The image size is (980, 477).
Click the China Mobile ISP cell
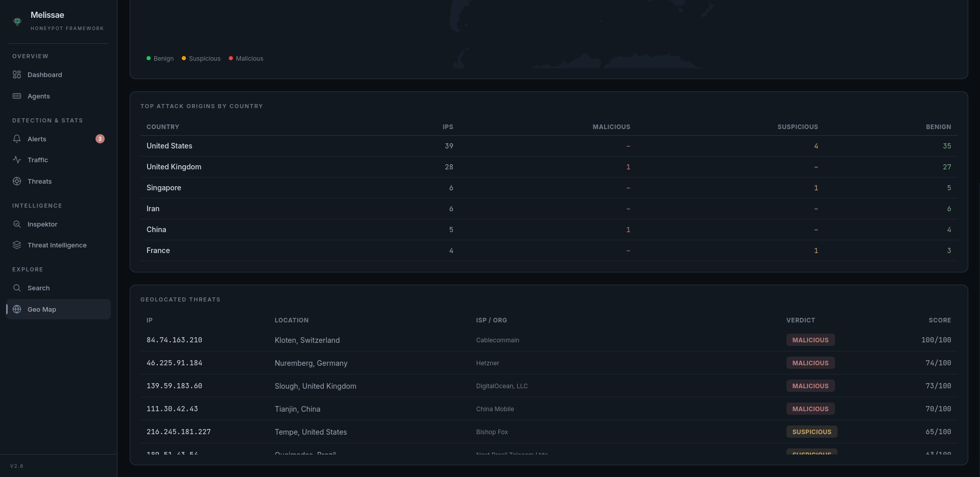pyautogui.click(x=495, y=409)
